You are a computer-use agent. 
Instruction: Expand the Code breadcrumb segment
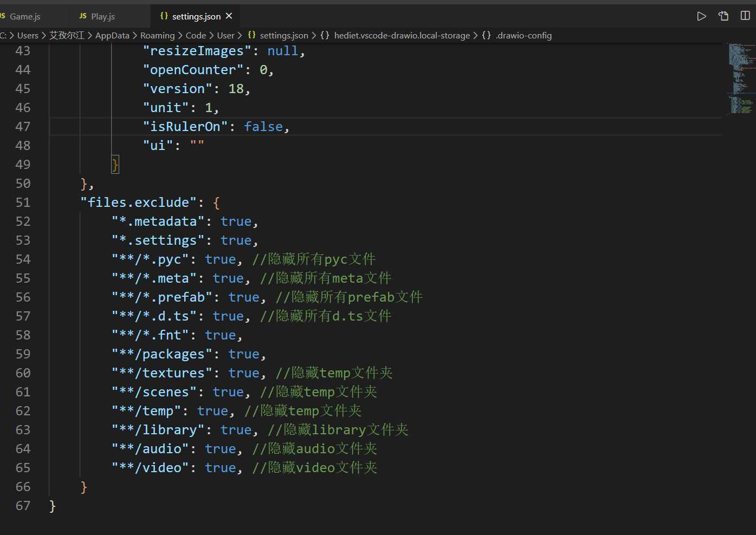[196, 35]
